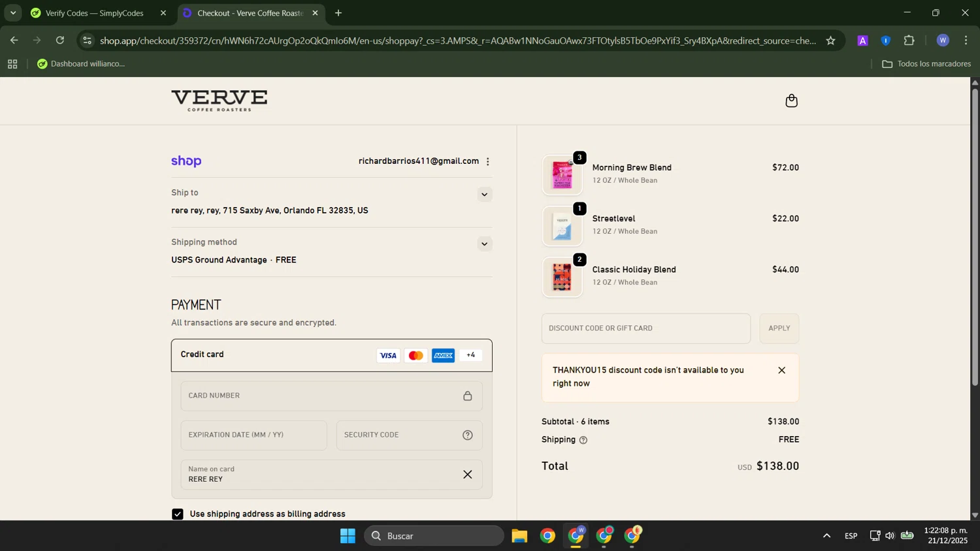Click the forward navigation arrow
980x551 pixels.
37,40
